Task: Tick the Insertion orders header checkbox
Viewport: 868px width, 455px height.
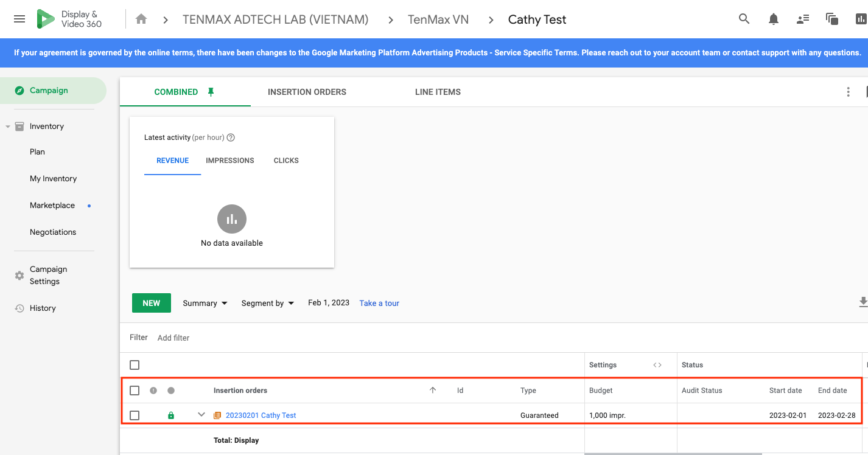Action: [135, 391]
